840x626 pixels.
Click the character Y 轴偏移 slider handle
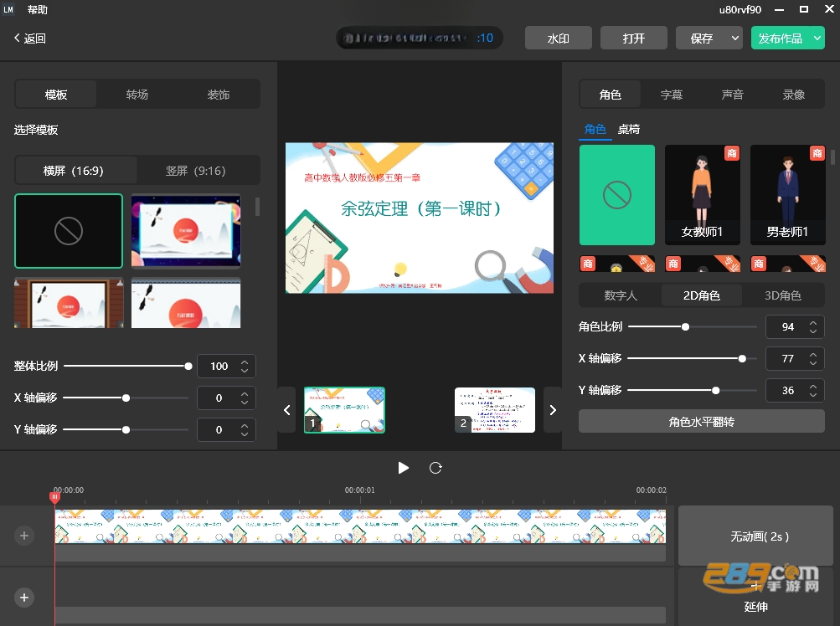(x=716, y=390)
